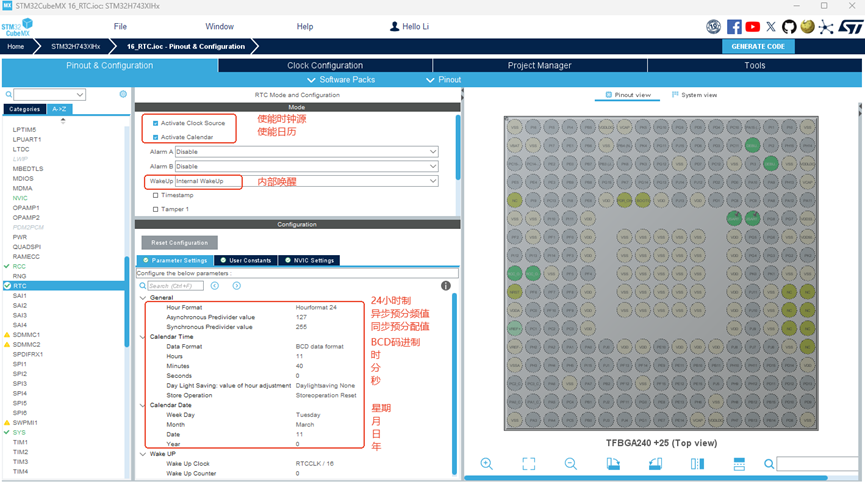The height and width of the screenshot is (484, 865).
Task: Collapse the General parameter group
Action: tap(143, 297)
